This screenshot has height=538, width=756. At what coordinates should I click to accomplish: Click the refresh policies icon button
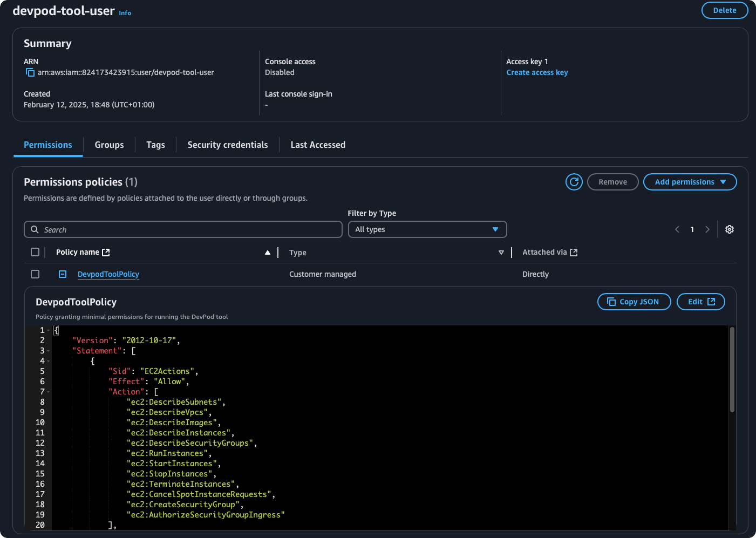click(x=574, y=182)
